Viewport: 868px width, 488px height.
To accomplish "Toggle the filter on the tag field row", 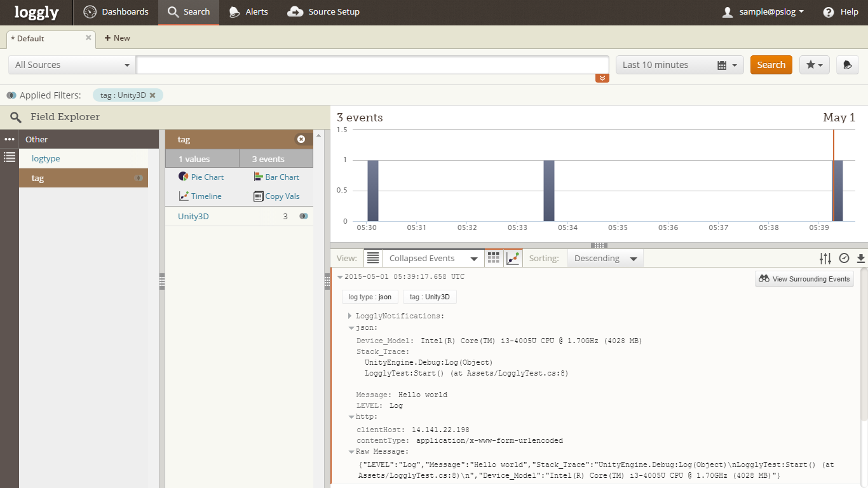I will [x=139, y=178].
